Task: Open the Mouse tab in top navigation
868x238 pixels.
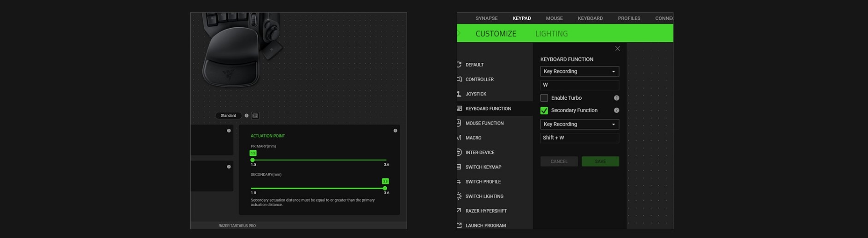Action: [554, 18]
